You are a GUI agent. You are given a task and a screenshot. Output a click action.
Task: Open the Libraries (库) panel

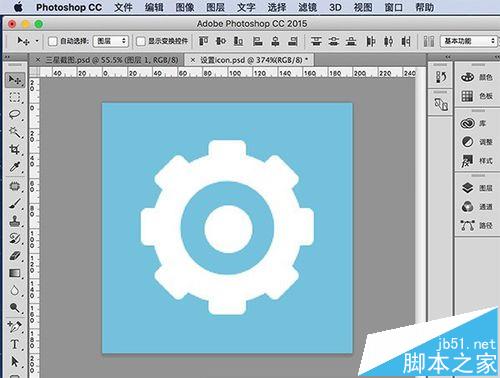click(473, 124)
